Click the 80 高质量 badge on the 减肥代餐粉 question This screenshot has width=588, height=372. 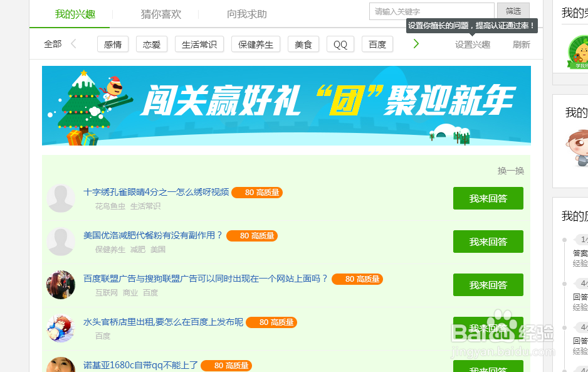click(x=252, y=236)
